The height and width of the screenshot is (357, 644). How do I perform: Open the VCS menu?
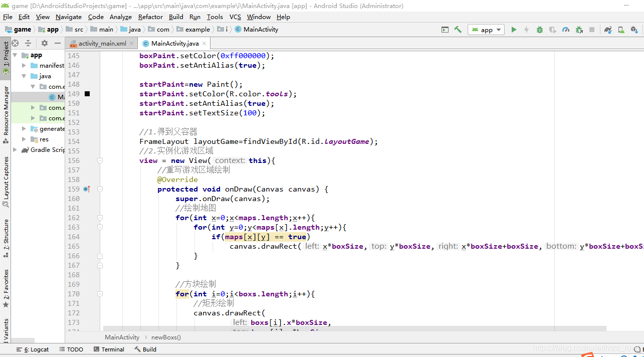235,17
